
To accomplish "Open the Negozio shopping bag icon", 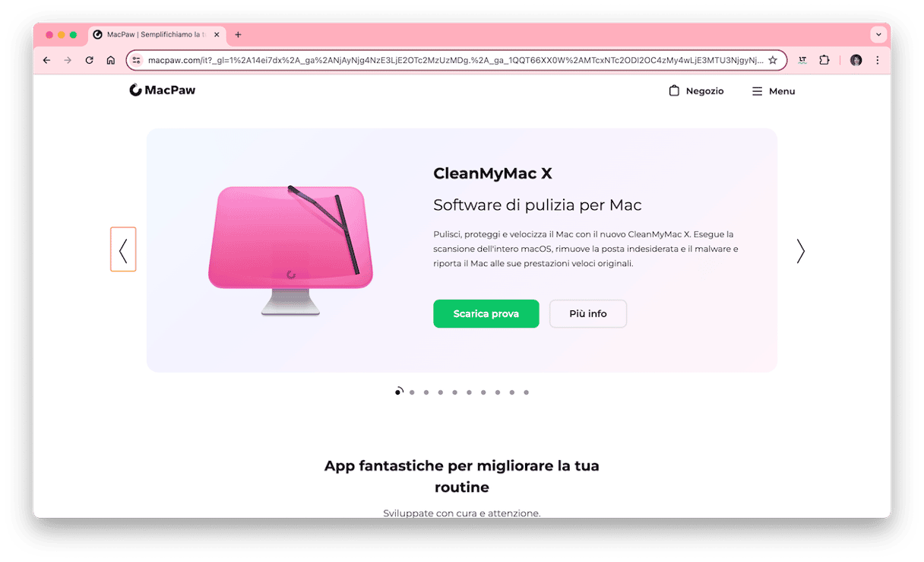I will click(674, 90).
